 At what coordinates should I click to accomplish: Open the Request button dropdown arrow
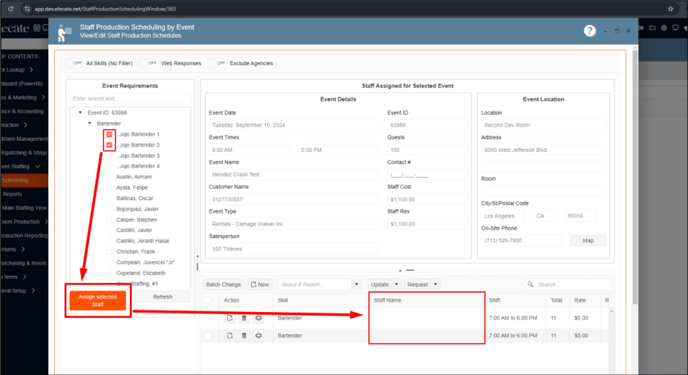tap(435, 284)
